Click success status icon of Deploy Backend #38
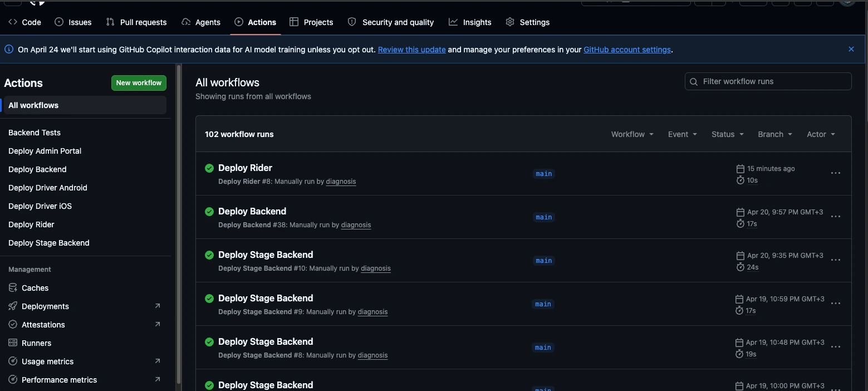 (209, 211)
